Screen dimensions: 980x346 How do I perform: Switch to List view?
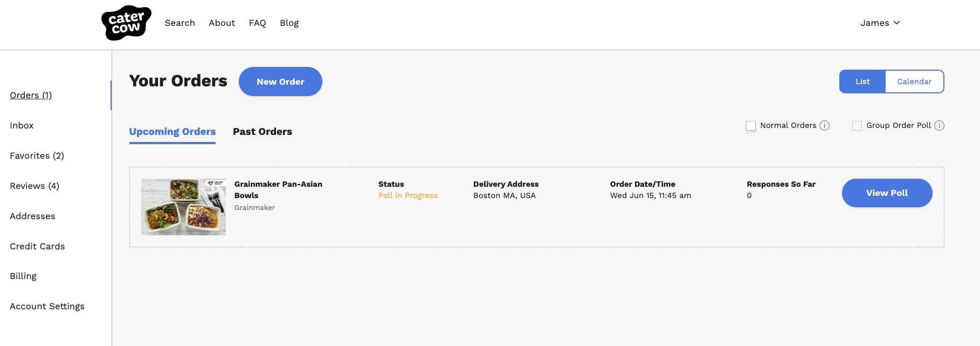(862, 82)
